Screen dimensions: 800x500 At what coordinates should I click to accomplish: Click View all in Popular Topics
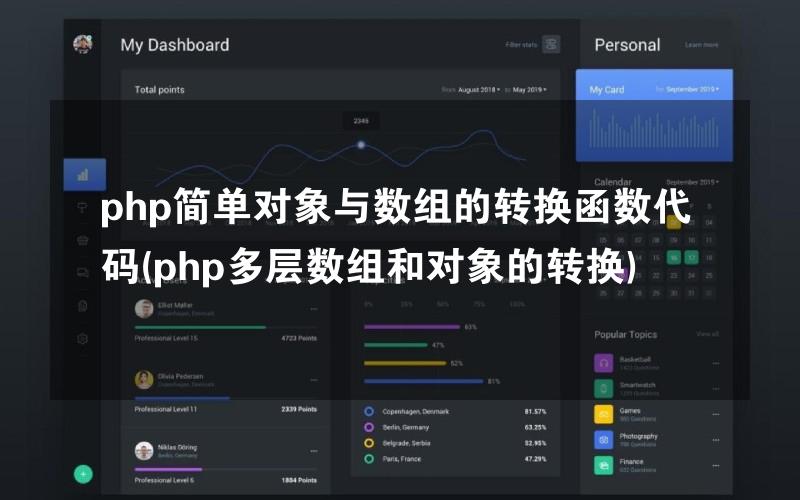[707, 334]
